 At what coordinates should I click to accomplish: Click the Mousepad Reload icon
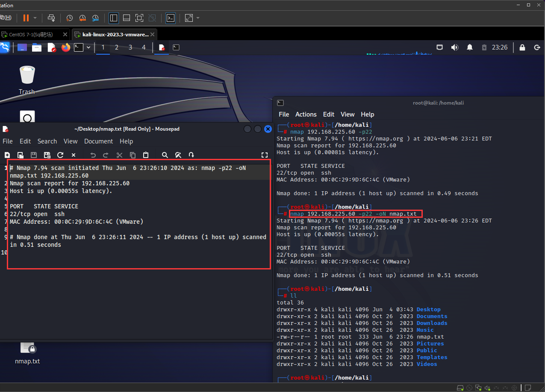pyautogui.click(x=60, y=155)
